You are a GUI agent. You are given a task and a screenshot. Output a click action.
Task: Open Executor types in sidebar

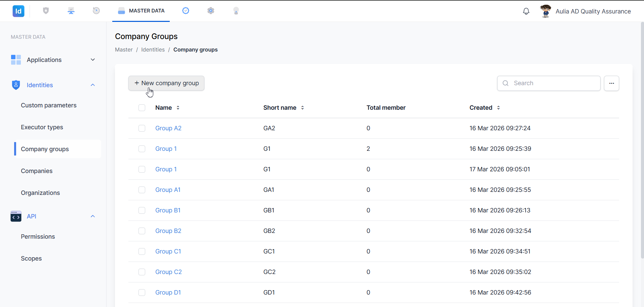[42, 127]
